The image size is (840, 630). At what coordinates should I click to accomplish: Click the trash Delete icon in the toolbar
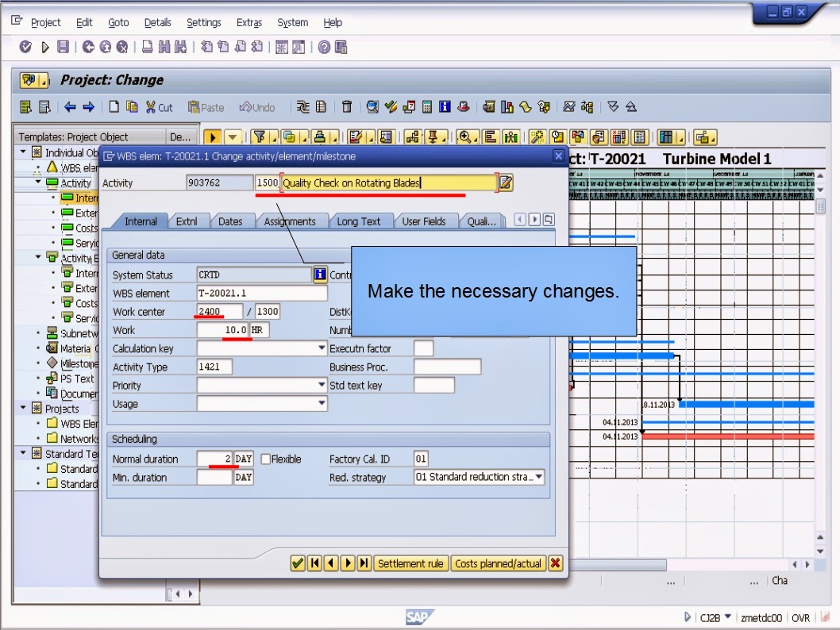click(x=346, y=107)
